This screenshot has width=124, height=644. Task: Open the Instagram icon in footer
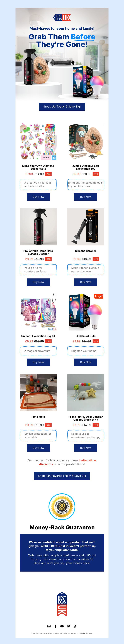tap(49, 626)
